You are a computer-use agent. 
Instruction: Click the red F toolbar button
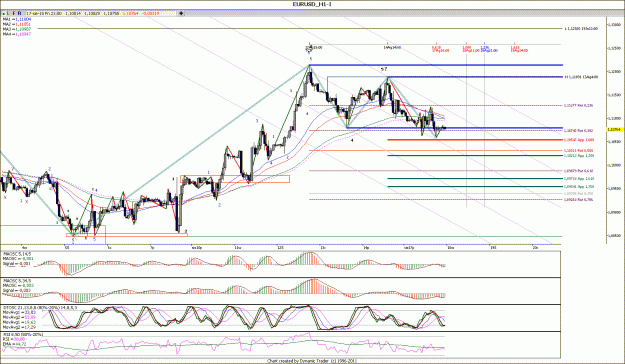[14, 13]
